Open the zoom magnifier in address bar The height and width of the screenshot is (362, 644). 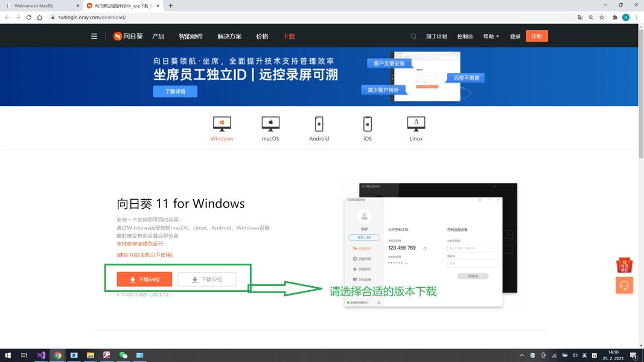tap(591, 17)
